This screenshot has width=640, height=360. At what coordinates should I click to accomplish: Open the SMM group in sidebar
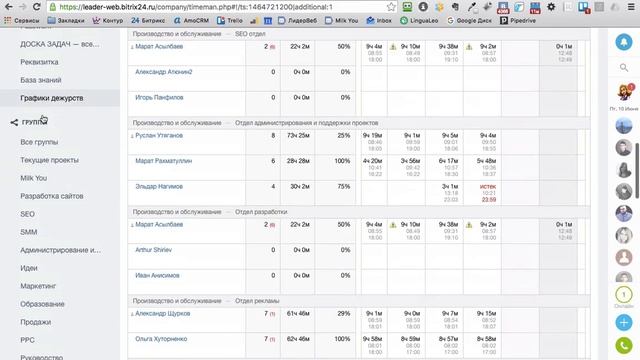[x=29, y=232]
